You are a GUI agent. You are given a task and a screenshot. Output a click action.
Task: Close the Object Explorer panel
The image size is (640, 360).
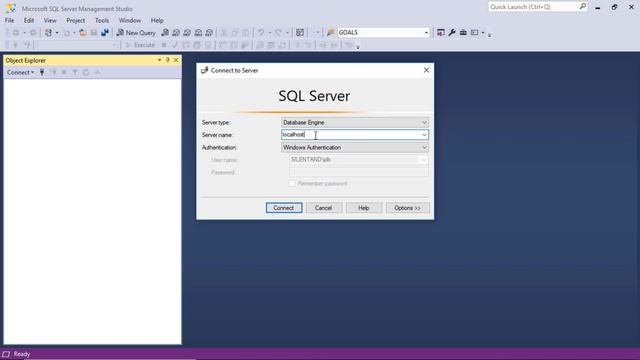pos(176,60)
